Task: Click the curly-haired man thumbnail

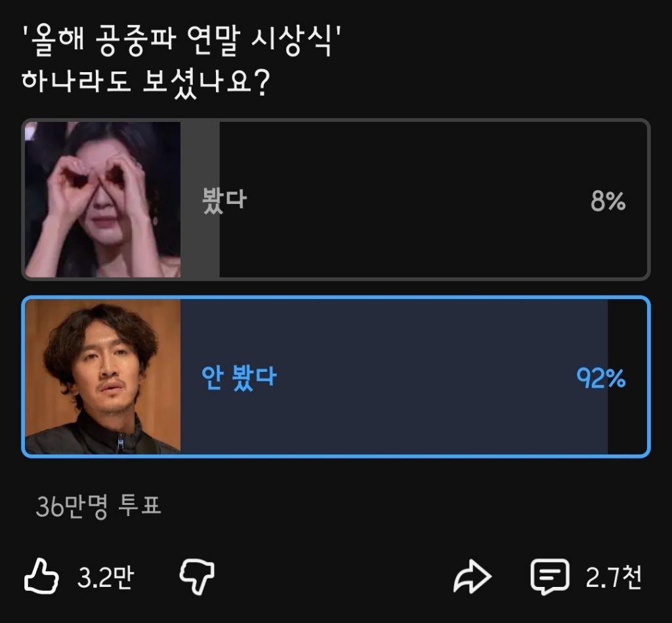Action: (103, 377)
